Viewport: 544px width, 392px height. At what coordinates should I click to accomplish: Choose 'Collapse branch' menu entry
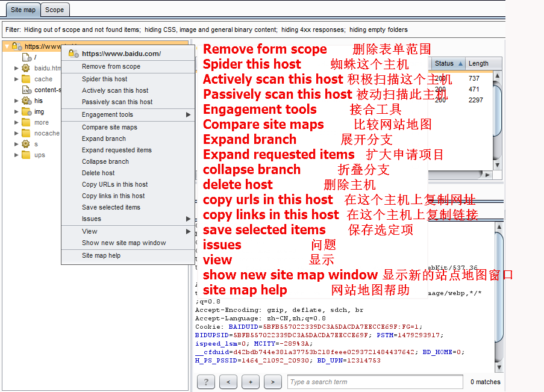pos(128,161)
